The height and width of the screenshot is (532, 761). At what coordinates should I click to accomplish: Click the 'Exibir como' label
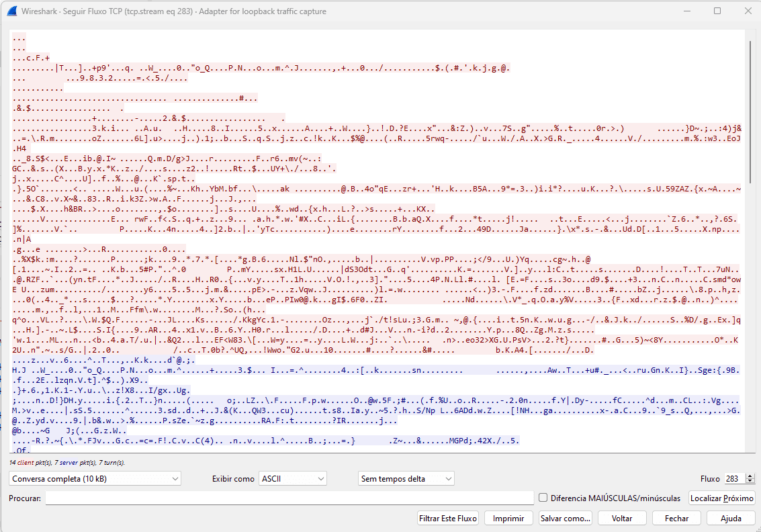pos(233,479)
